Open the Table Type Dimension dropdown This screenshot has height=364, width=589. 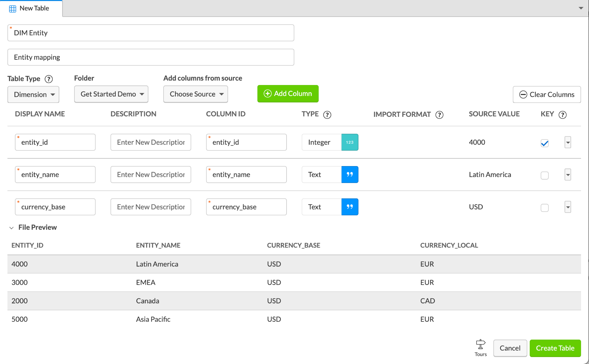[33, 94]
